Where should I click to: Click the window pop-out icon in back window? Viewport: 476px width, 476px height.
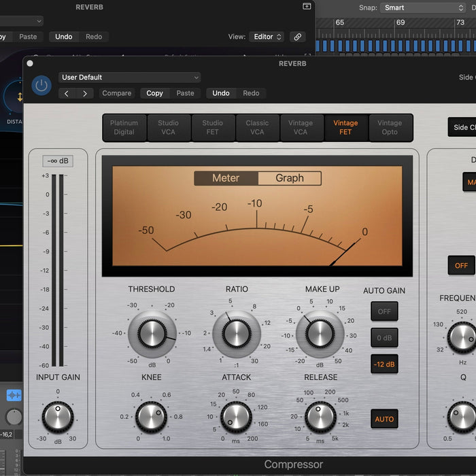307,6
